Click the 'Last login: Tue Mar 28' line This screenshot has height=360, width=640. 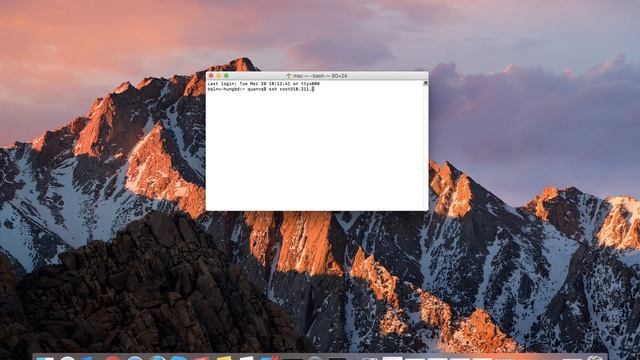coord(264,84)
